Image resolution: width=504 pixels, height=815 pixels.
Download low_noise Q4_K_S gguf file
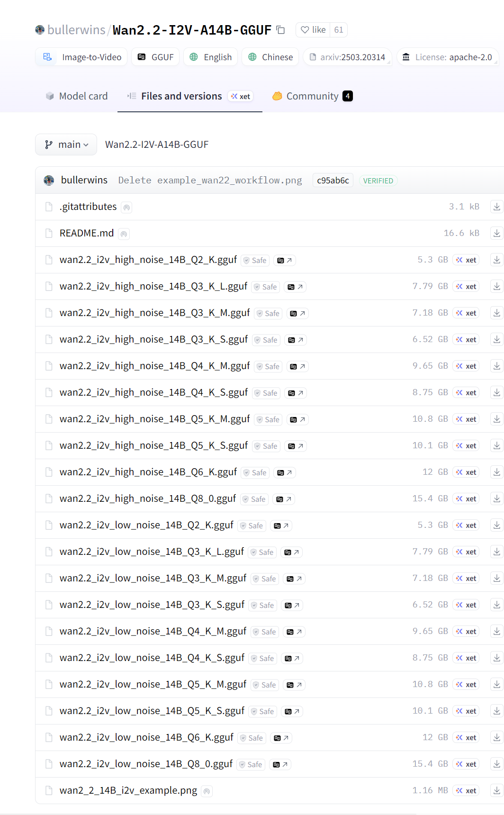click(496, 658)
